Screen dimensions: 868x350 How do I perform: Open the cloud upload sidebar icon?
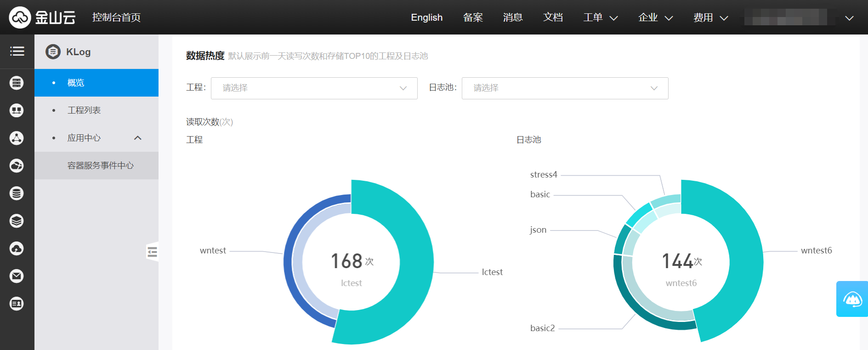click(17, 248)
